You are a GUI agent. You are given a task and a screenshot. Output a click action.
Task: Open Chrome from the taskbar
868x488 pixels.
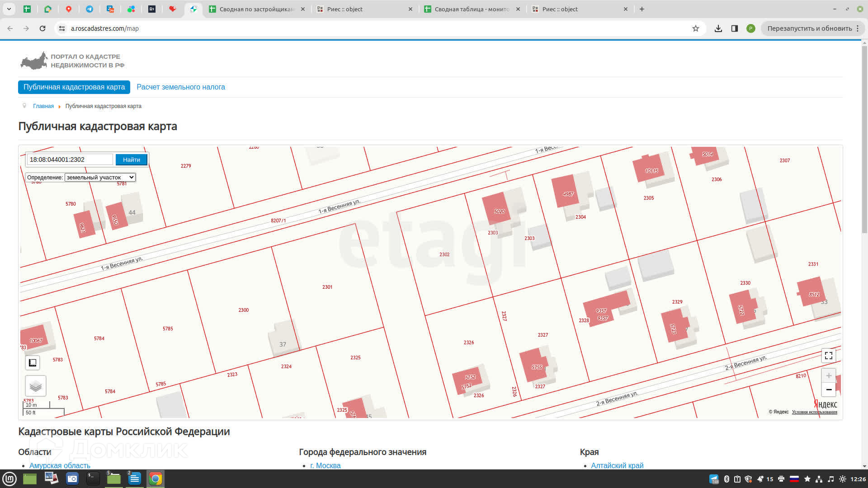click(x=155, y=479)
